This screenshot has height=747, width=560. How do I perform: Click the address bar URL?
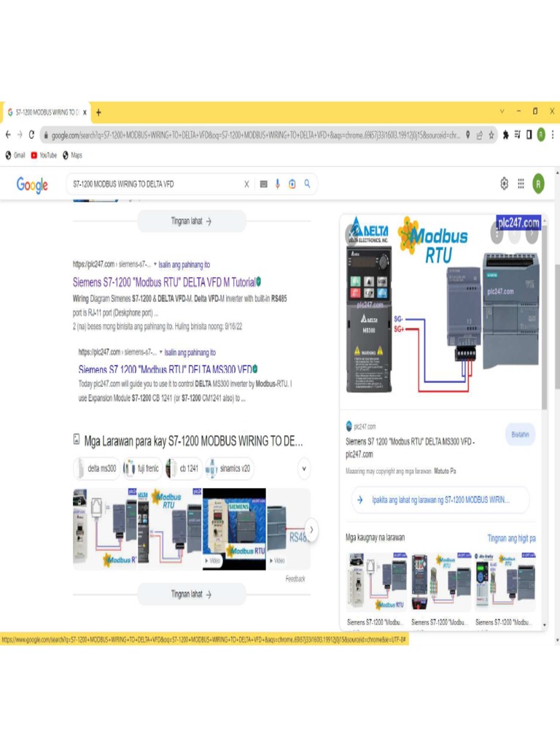(255, 135)
